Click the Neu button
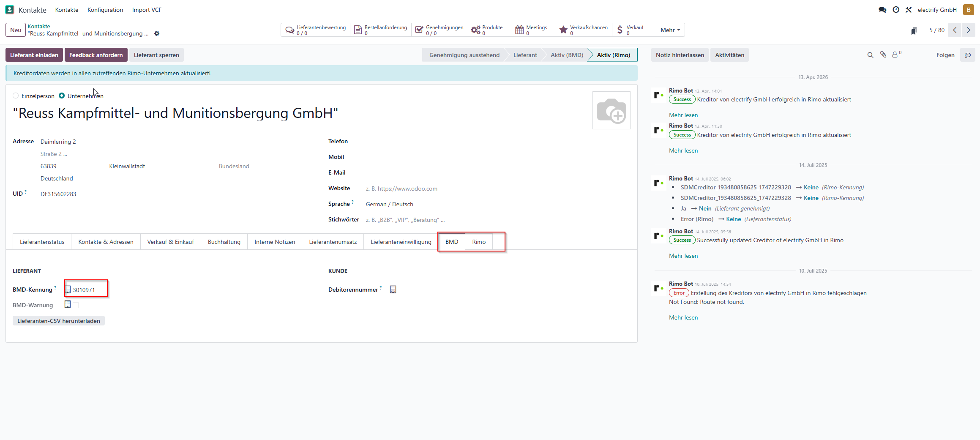The image size is (980, 440). point(16,30)
